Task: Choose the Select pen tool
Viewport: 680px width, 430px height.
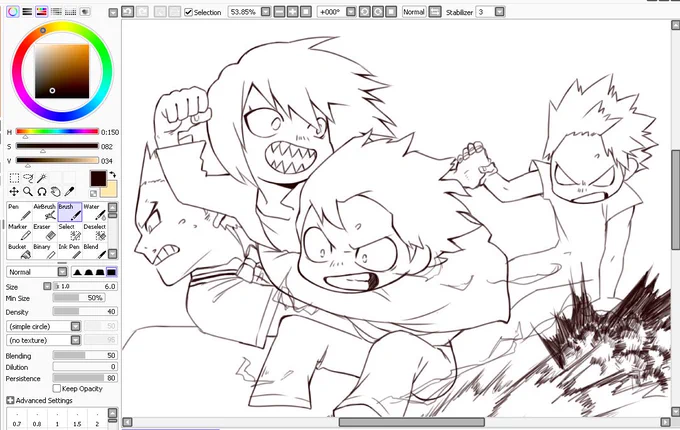Action: 70,232
